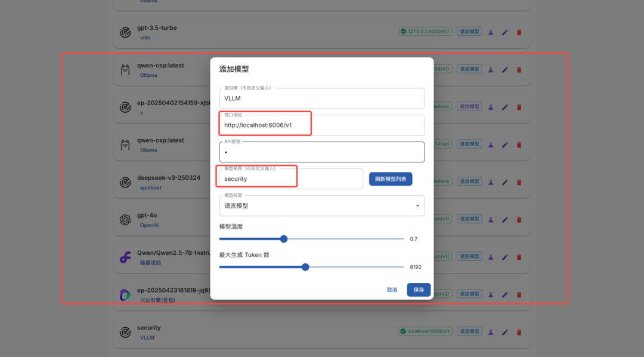Edit the security model with pencil icon

click(505, 332)
